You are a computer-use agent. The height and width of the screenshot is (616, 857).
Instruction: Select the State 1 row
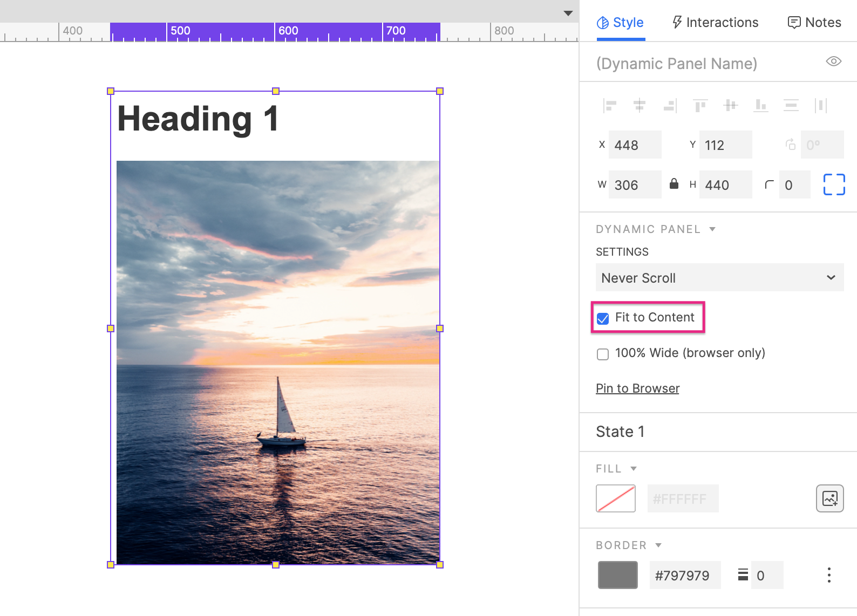click(x=718, y=432)
